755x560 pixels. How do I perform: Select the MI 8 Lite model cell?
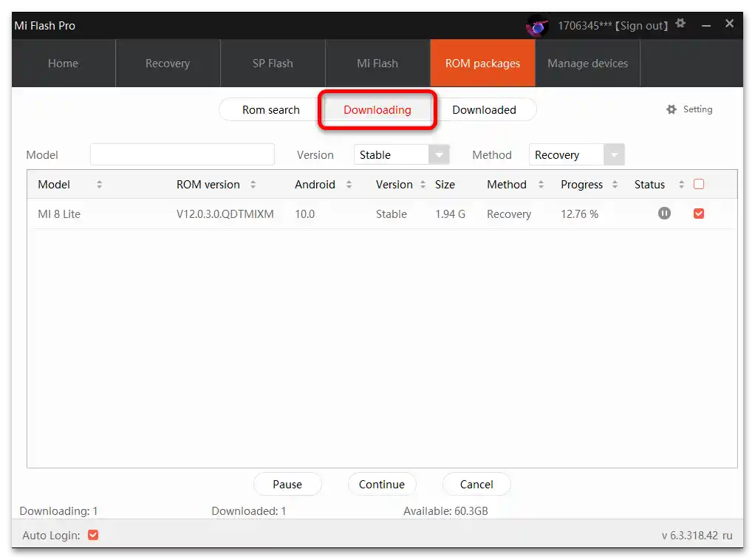point(59,214)
